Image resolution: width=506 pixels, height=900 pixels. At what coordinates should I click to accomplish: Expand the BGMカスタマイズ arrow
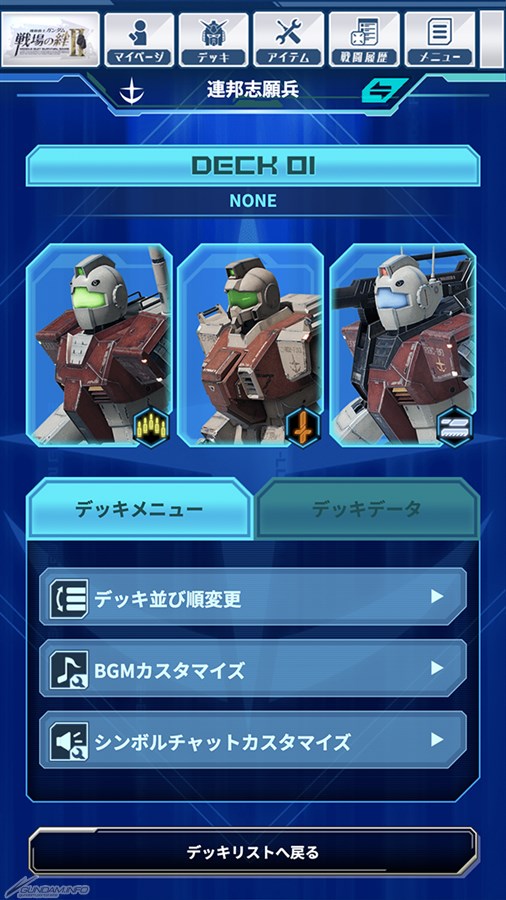[437, 668]
